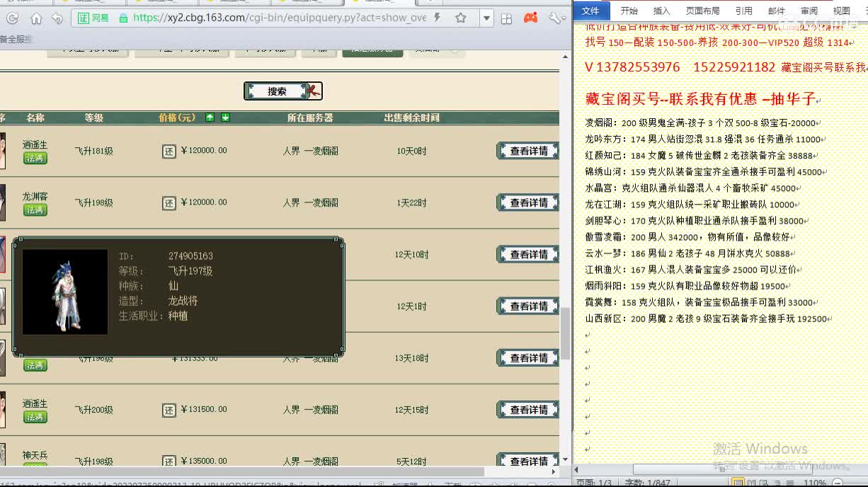Click 法满 badge under 逍遥生 飞升181级

(x=35, y=159)
